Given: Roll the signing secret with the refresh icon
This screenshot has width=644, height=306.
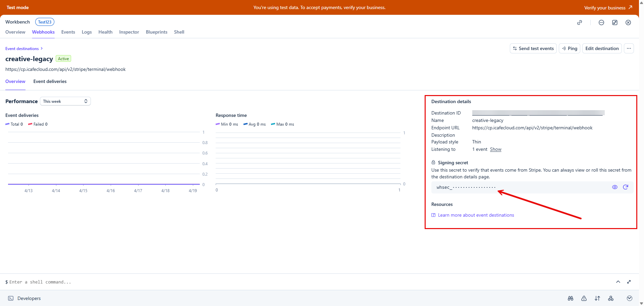Looking at the screenshot, I should [625, 187].
